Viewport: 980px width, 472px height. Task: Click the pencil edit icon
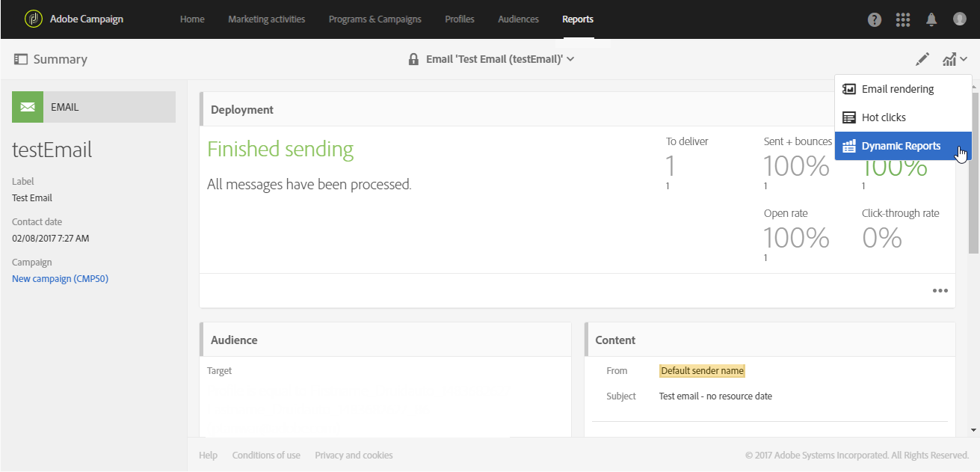pos(923,59)
